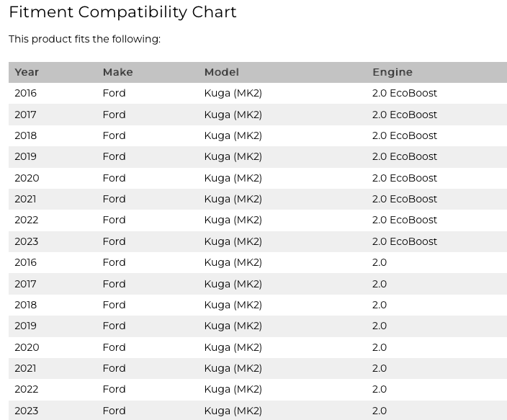Click the Make column header
507x420 pixels.
(x=117, y=72)
